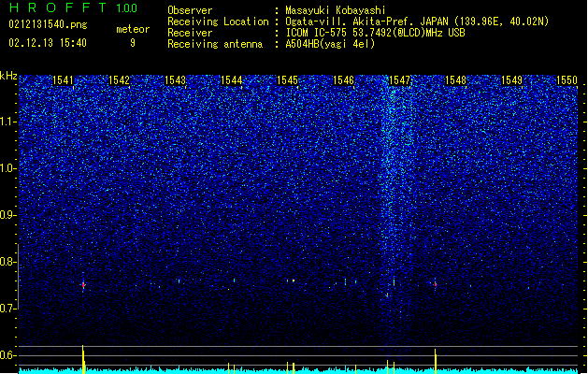Click the Receiver label
This screenshot has height=374, width=588.
pyautogui.click(x=190, y=33)
